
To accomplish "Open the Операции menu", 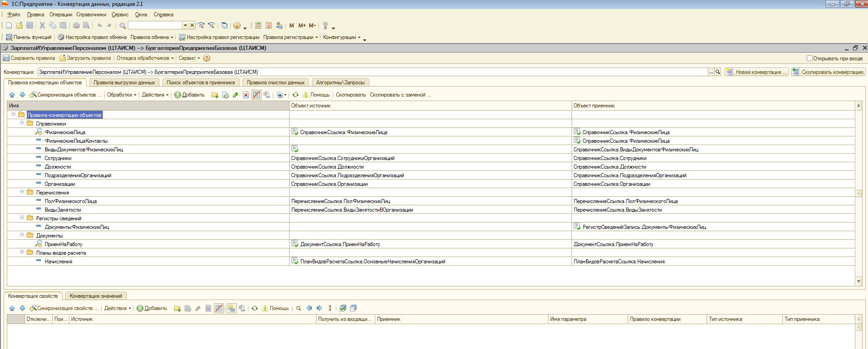I will (61, 15).
